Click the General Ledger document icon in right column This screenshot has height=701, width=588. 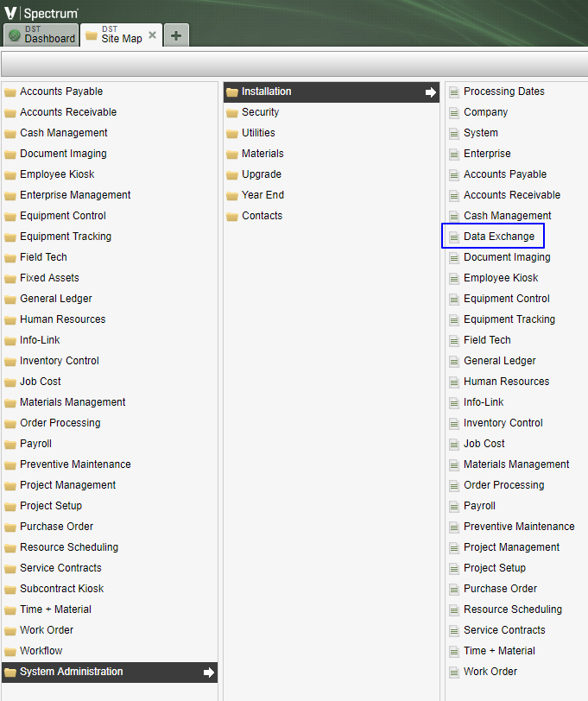[x=454, y=361]
